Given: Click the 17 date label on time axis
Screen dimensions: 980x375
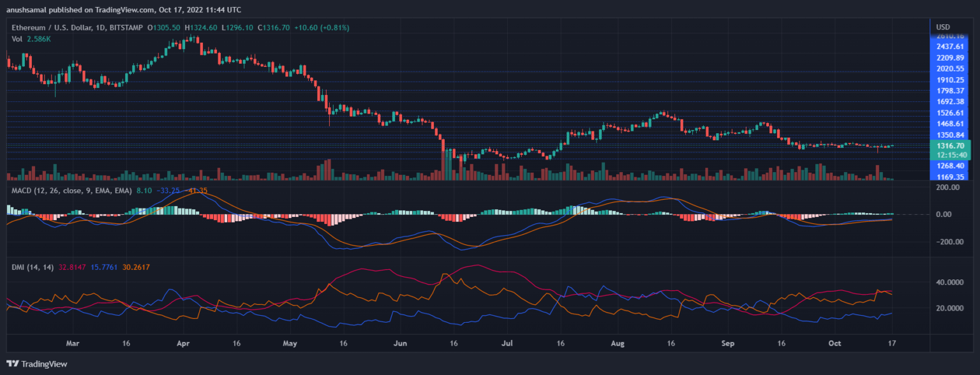Looking at the screenshot, I should coord(893,343).
